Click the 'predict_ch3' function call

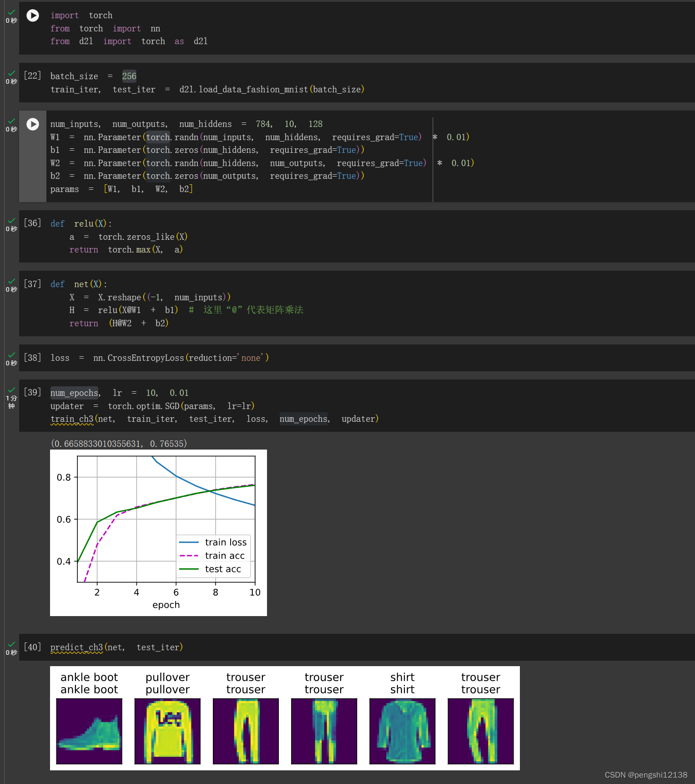click(76, 647)
